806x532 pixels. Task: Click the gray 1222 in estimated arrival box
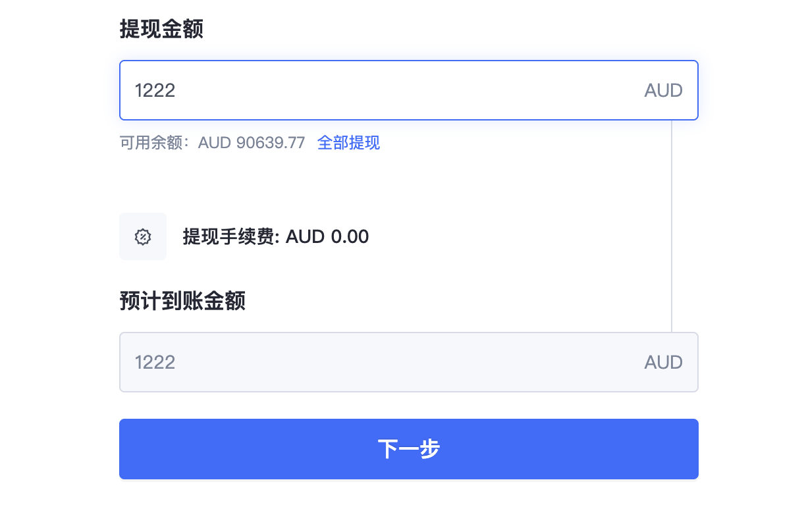(155, 362)
